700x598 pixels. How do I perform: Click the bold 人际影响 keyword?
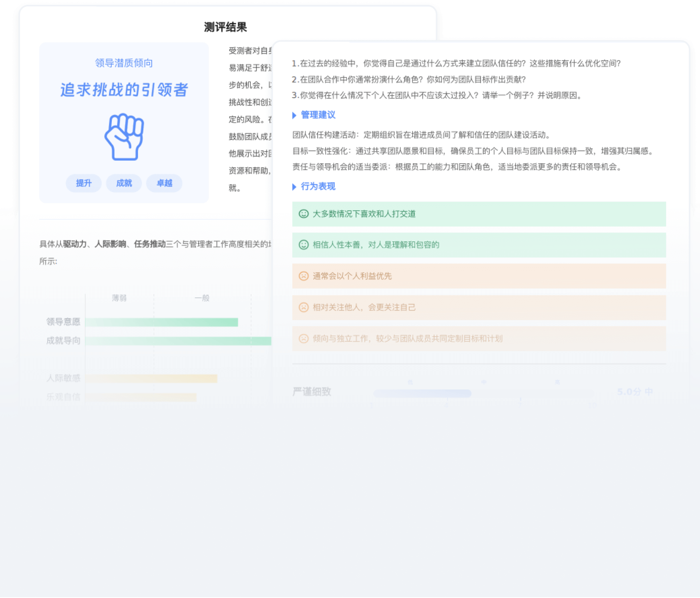click(x=110, y=244)
